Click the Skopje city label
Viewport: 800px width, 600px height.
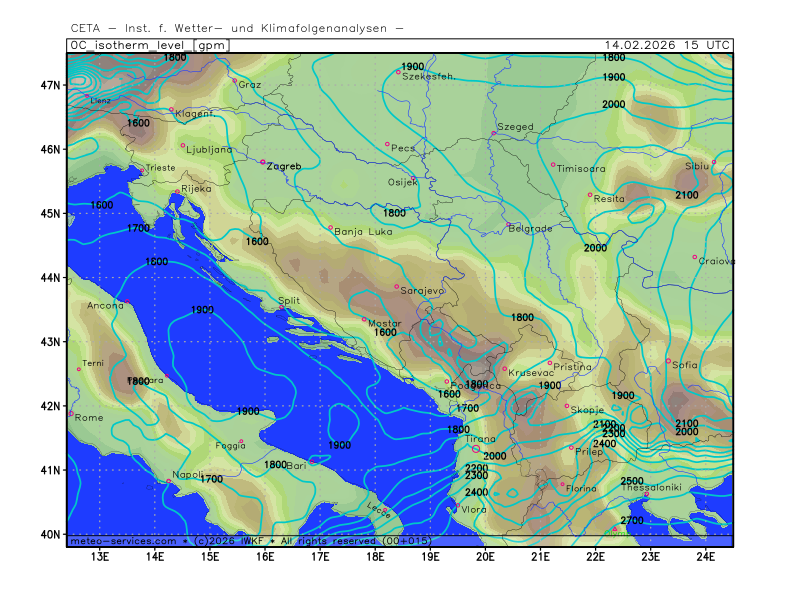[x=588, y=410]
